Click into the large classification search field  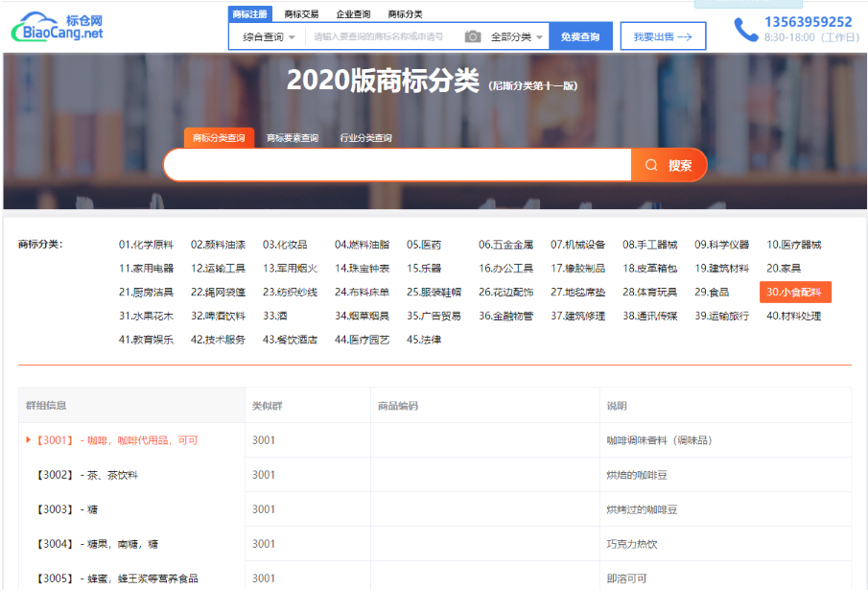coord(397,165)
